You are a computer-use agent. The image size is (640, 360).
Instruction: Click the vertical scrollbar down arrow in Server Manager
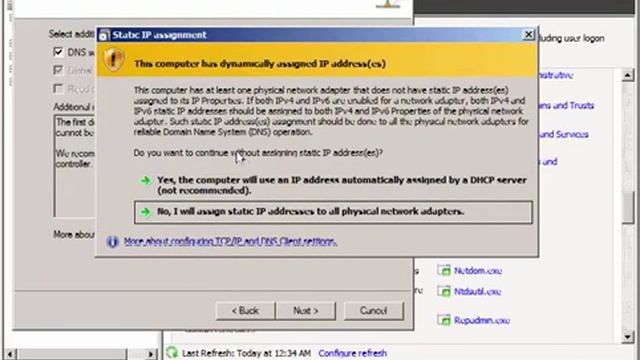(x=628, y=337)
